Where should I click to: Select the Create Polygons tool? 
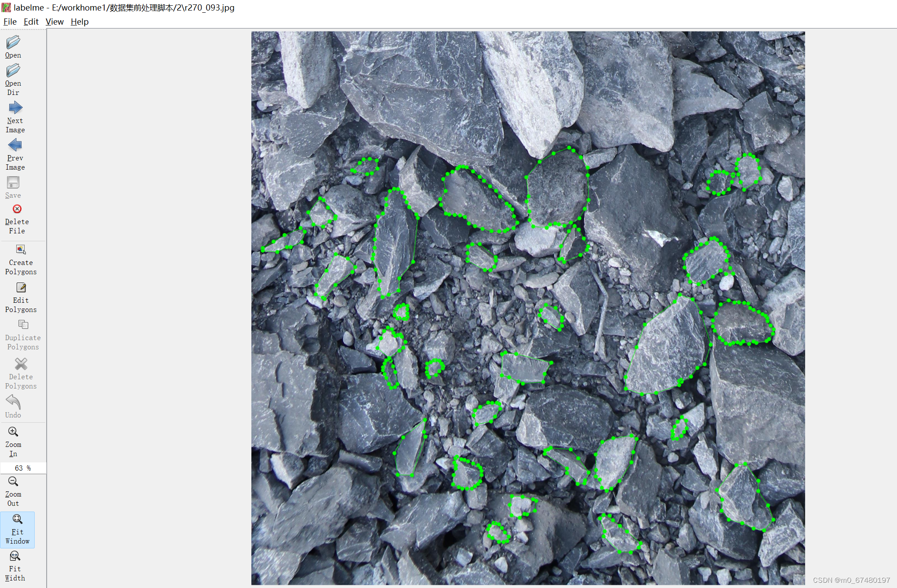click(21, 250)
